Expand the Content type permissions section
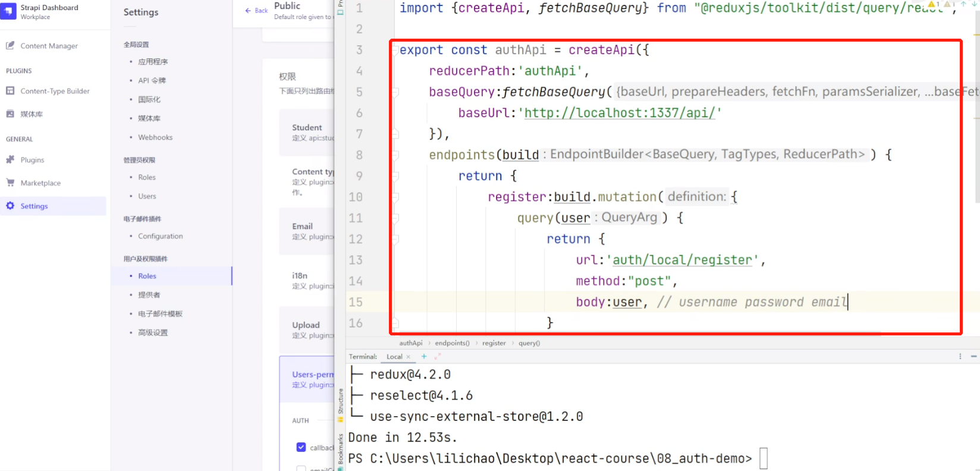The image size is (980, 471). tap(307, 181)
